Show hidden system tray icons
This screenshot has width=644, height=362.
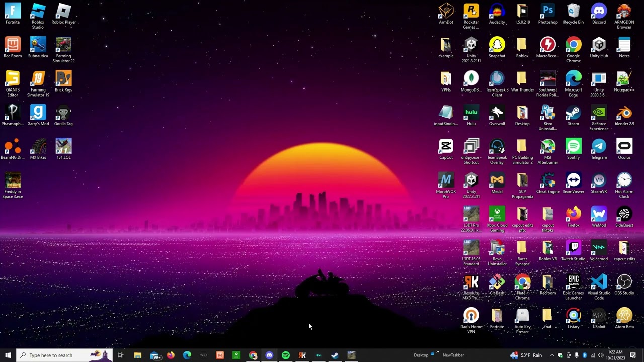coord(552,355)
